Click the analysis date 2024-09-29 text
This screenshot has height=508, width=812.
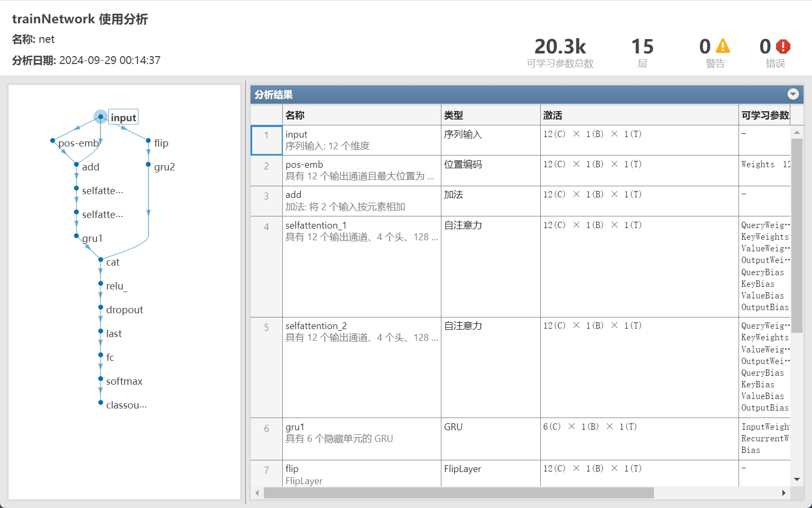(x=109, y=60)
